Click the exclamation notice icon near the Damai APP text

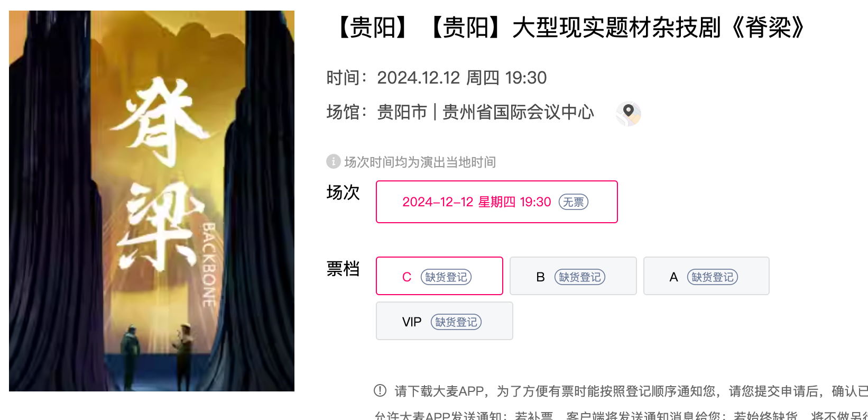tap(380, 390)
